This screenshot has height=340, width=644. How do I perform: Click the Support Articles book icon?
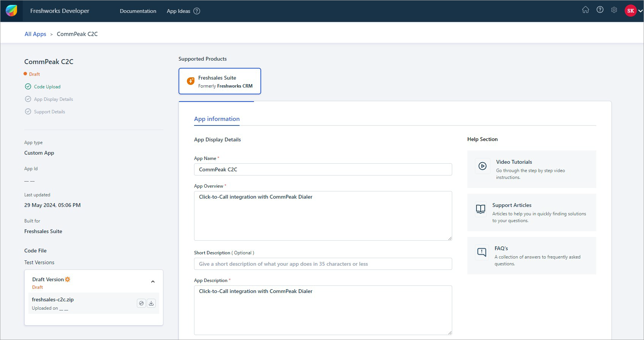pos(481,209)
